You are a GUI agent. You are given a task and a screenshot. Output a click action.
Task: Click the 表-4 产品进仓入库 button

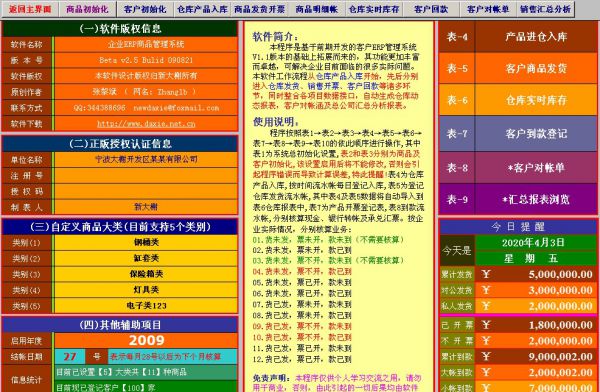tap(518, 37)
